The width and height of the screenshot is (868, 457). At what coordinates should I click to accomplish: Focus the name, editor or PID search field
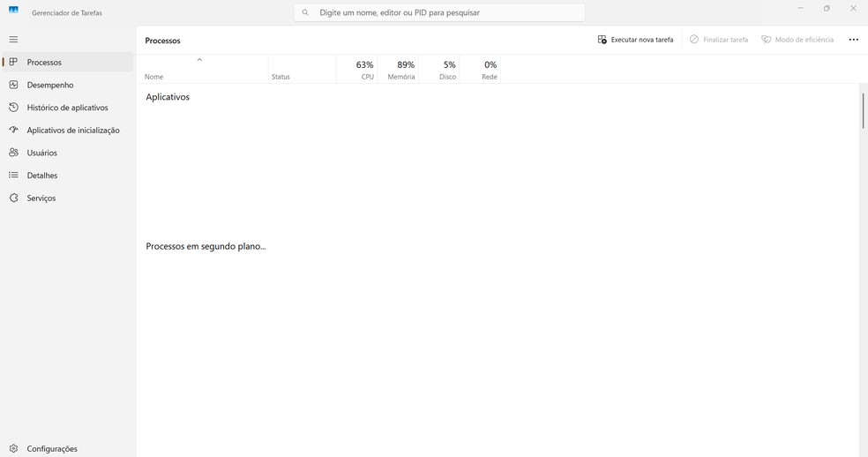[x=439, y=12]
